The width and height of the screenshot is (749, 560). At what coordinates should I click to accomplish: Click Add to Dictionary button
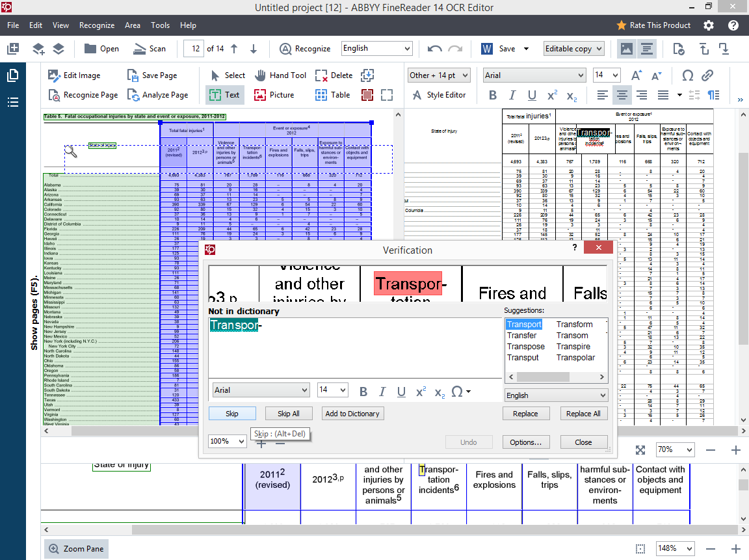[352, 413]
